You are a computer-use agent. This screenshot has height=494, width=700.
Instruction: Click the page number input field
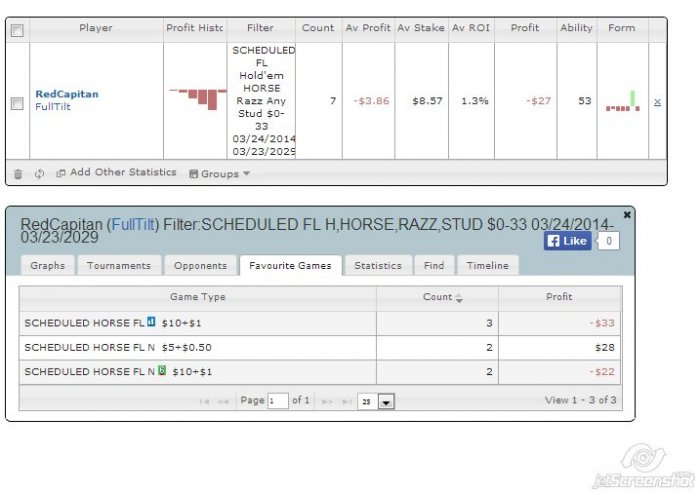[x=278, y=401]
